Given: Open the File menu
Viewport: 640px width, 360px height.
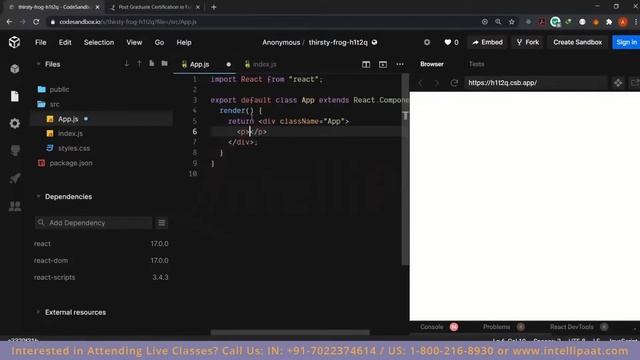Looking at the screenshot, I should (x=41, y=42).
